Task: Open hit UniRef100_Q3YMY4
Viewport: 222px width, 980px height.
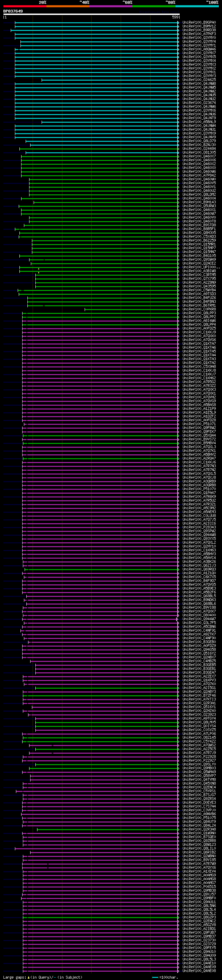Action: (x=199, y=41)
